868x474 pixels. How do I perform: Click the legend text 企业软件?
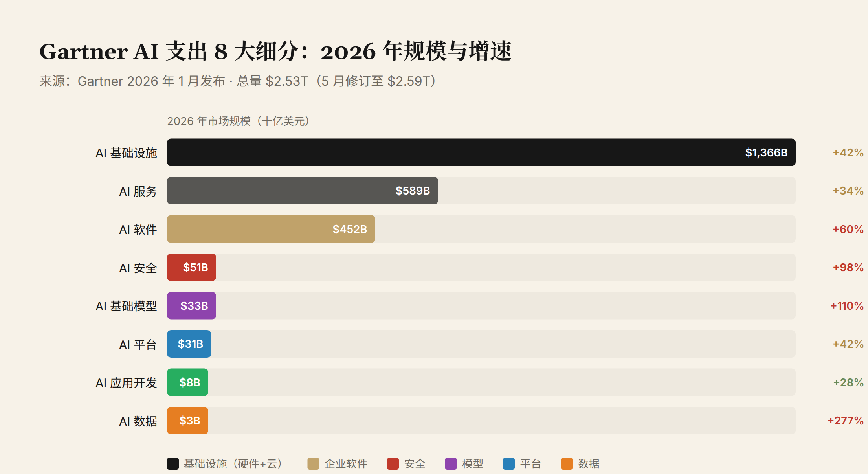(x=346, y=464)
